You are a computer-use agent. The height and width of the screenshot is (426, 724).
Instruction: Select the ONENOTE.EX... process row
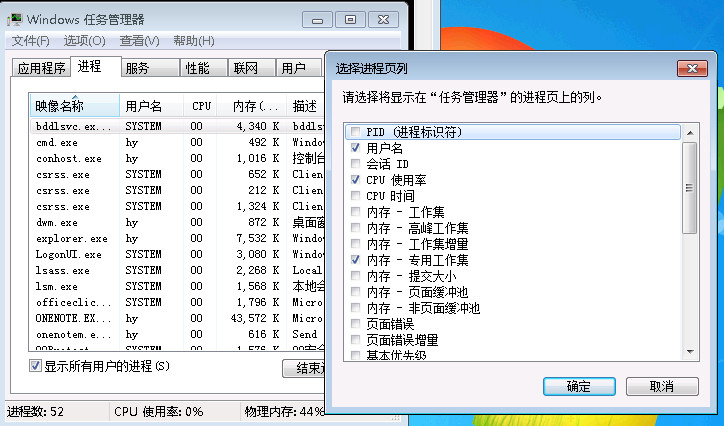tap(177, 318)
